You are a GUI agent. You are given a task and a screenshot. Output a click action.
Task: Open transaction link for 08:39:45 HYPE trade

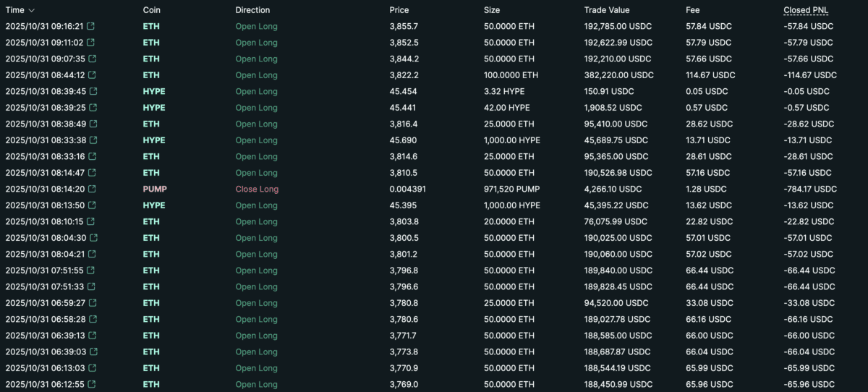click(x=90, y=92)
